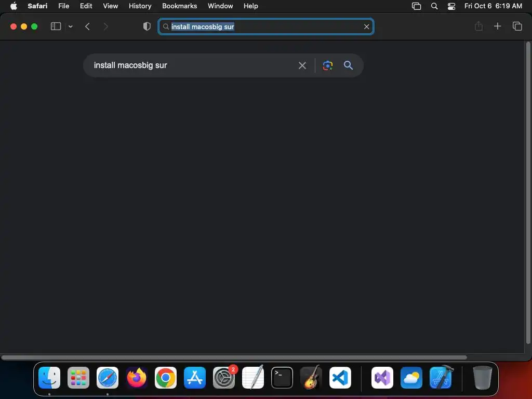Image resolution: width=532 pixels, height=399 pixels.
Task: Launch Xcode from the Dock
Action: (x=441, y=378)
